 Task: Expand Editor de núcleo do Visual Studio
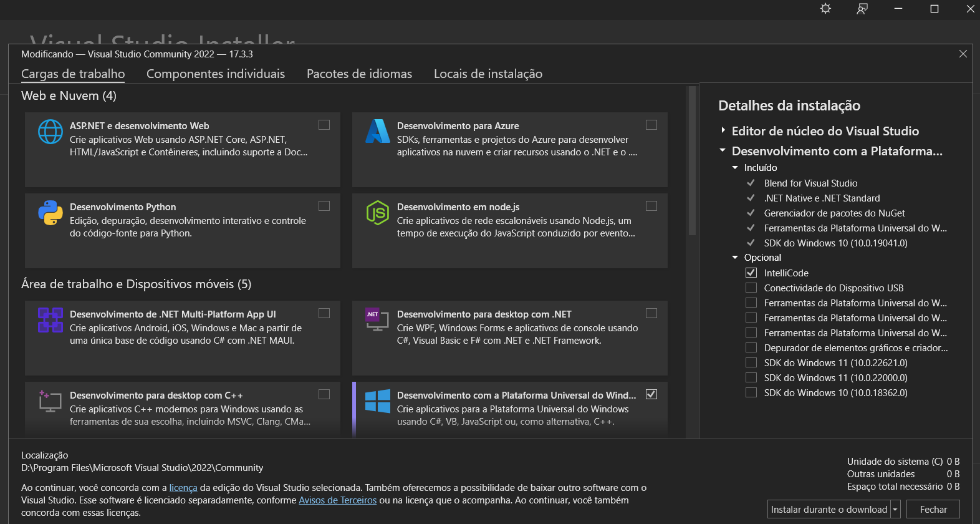723,131
